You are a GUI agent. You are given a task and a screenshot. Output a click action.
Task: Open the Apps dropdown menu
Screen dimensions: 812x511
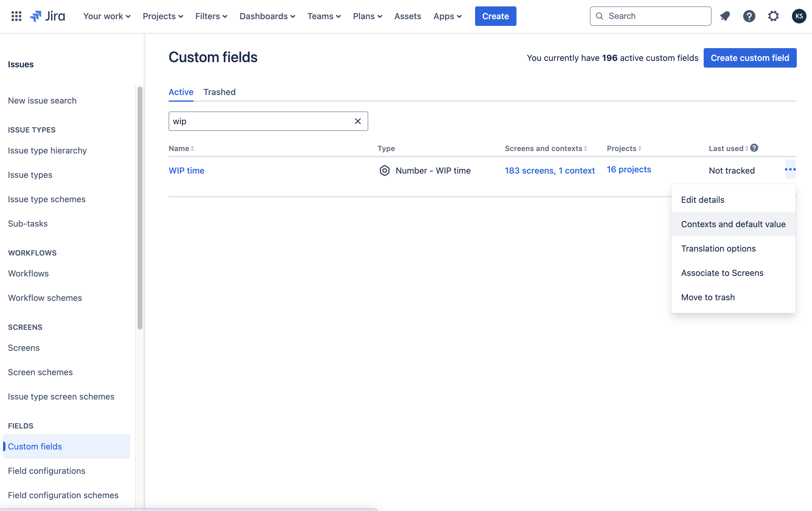[x=447, y=16]
